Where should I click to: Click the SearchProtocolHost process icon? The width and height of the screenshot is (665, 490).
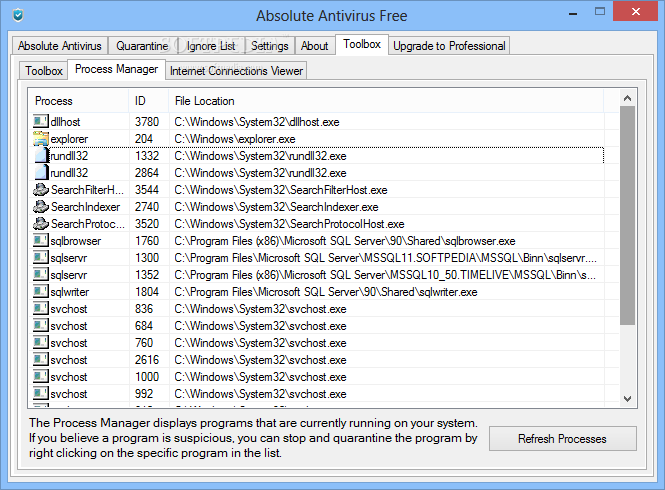[41, 224]
